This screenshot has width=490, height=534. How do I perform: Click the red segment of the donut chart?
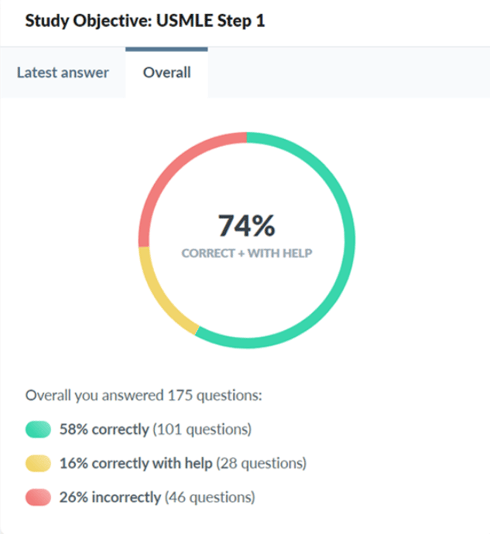(x=170, y=167)
